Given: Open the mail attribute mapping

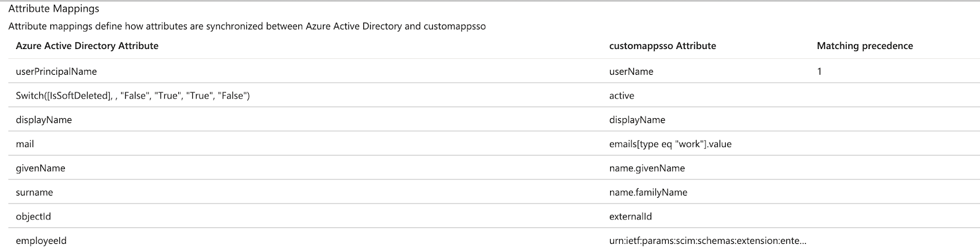Looking at the screenshot, I should (25, 144).
